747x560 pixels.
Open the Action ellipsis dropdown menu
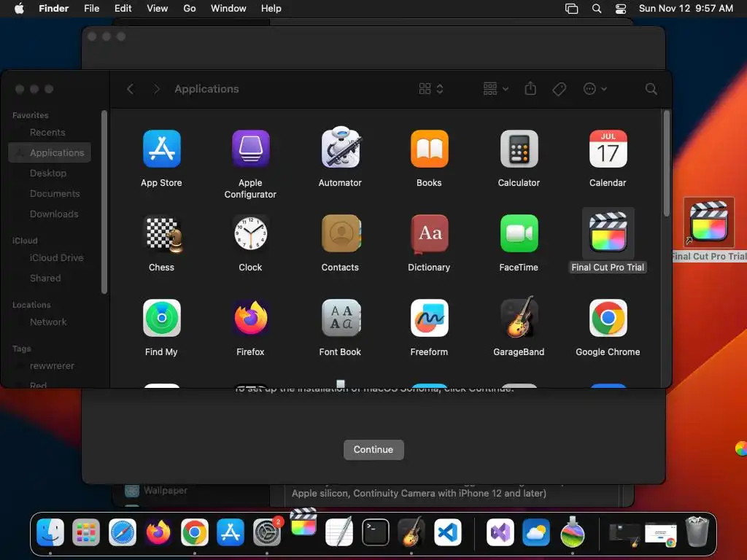coord(595,89)
